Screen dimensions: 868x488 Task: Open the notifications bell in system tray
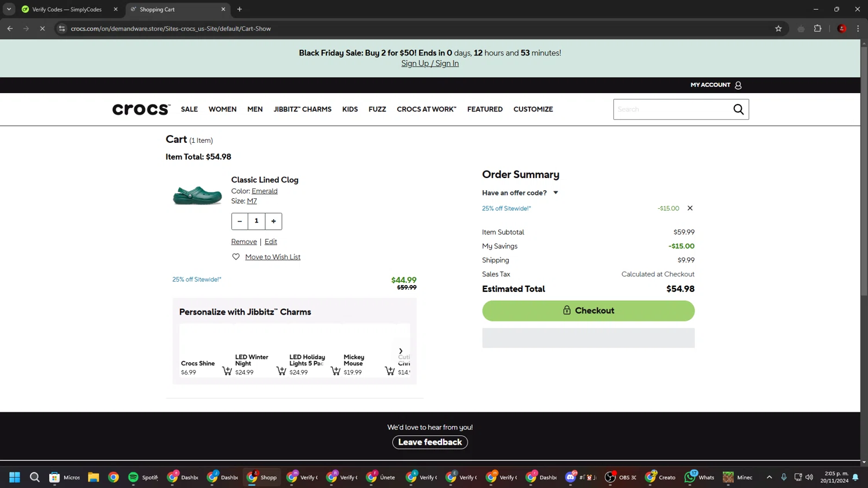click(x=855, y=477)
